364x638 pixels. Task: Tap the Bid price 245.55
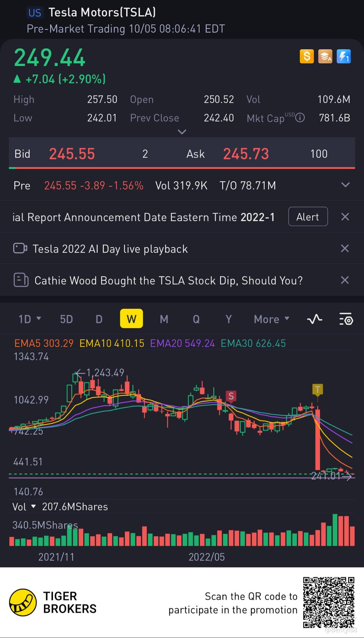click(x=72, y=154)
